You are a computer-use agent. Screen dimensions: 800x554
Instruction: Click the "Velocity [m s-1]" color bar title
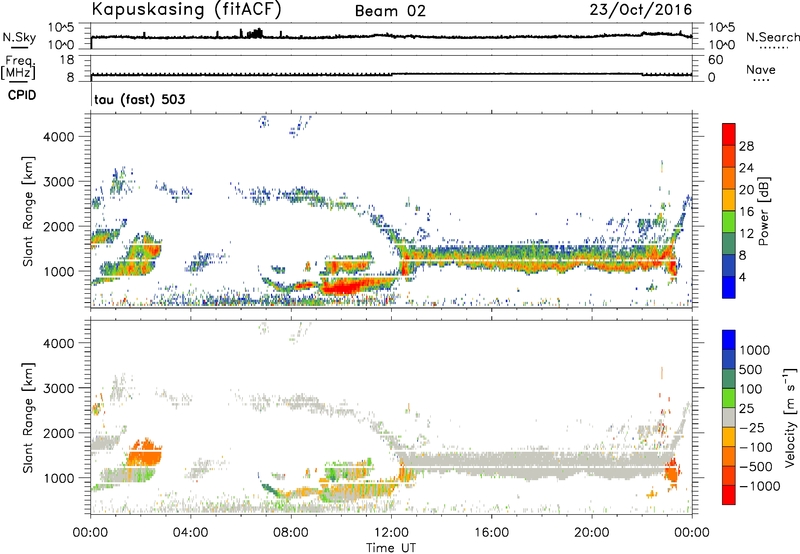coord(790,417)
